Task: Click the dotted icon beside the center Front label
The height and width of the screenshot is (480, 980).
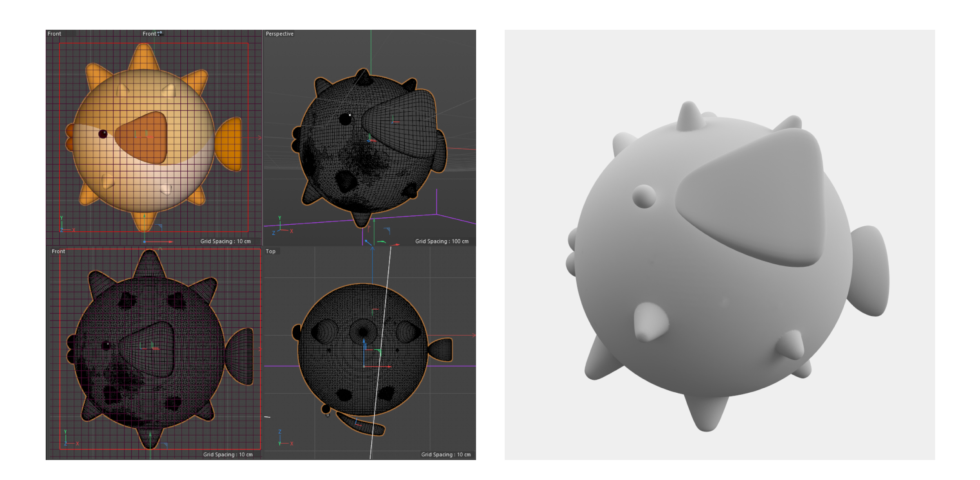Action: point(160,33)
